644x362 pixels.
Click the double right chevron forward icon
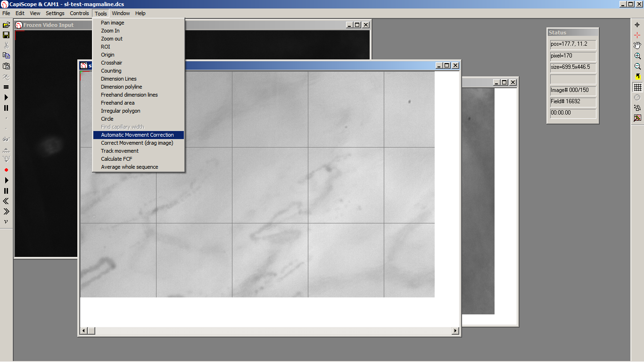point(6,211)
